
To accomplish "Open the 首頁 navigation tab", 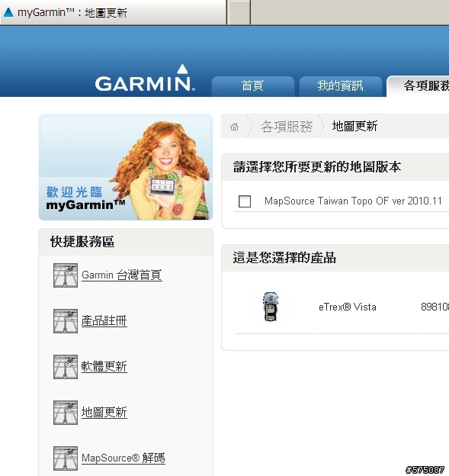I will click(x=253, y=86).
